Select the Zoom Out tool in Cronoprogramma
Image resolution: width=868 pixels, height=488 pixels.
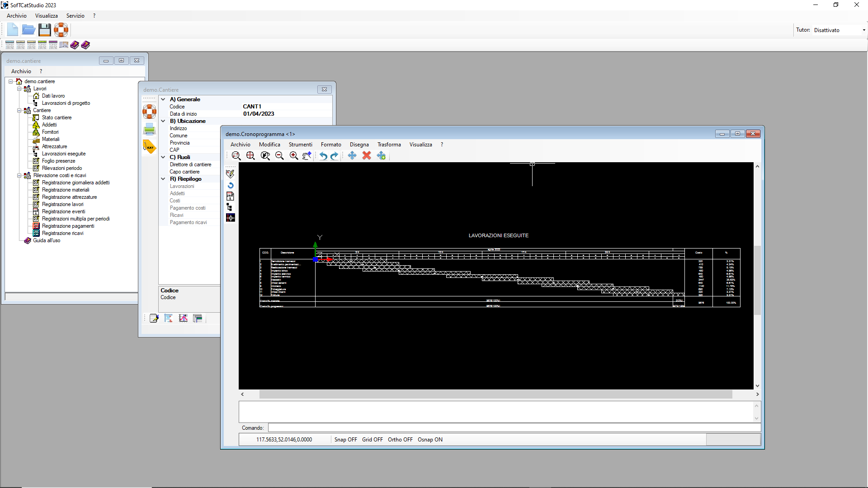(279, 155)
